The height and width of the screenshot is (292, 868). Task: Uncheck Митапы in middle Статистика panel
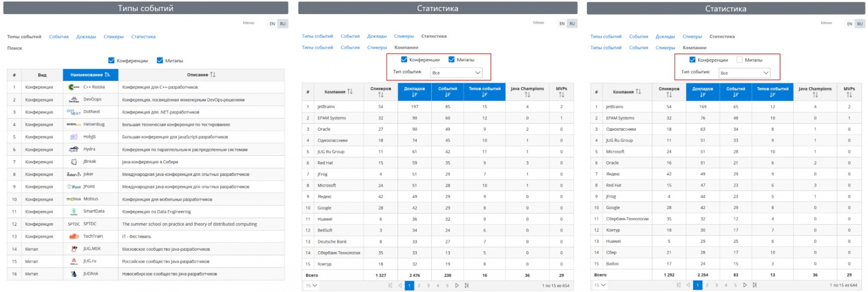tap(451, 60)
